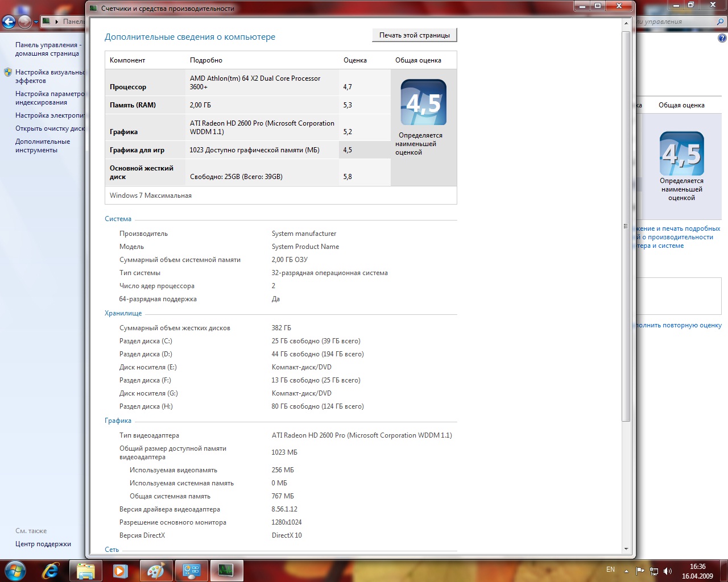728x582 pixels.
Task: Click the 32-разрядная операционная система value
Action: (329, 273)
